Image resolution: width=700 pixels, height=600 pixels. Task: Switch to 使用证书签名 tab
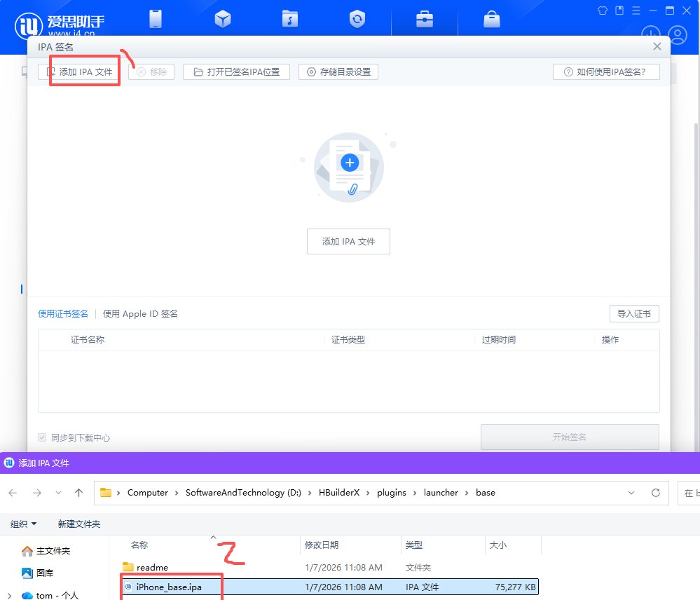pyautogui.click(x=63, y=314)
